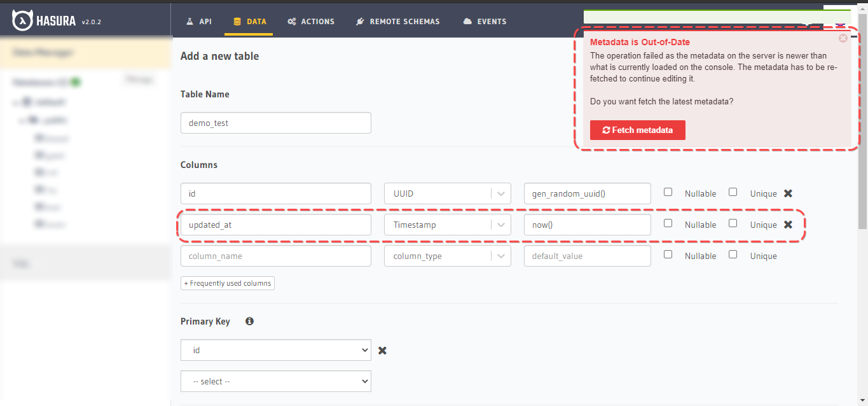Open the UUID column type dropdown
This screenshot has width=868, height=406.
[x=448, y=193]
